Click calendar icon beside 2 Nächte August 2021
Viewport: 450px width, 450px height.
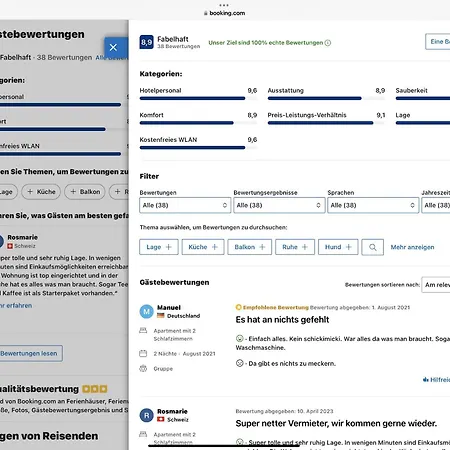point(143,354)
